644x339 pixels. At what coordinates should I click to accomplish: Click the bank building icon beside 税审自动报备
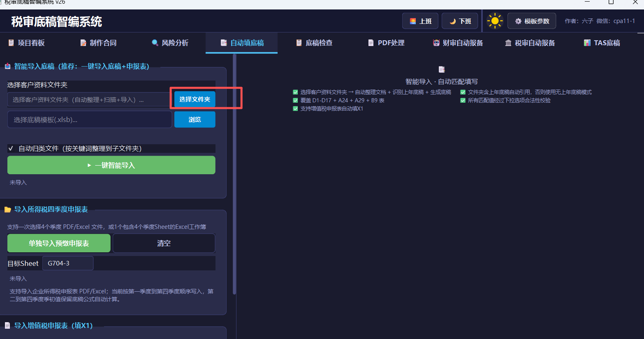[x=508, y=43]
